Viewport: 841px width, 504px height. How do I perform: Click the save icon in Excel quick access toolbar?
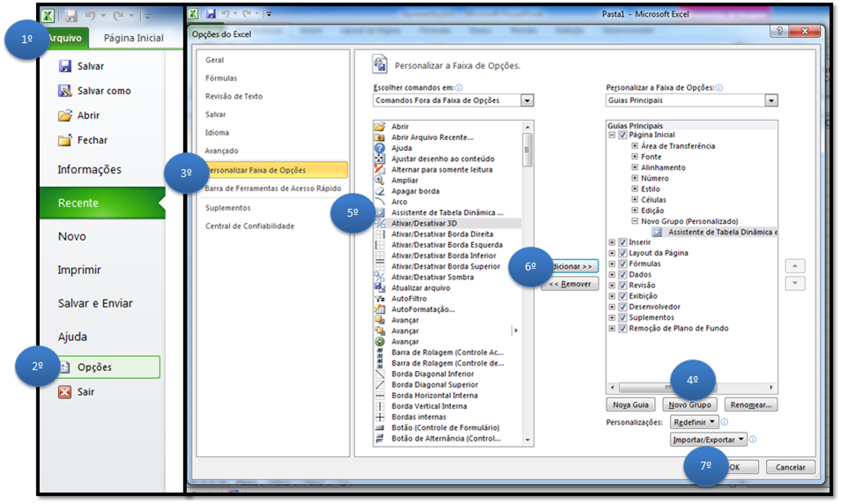point(210,14)
